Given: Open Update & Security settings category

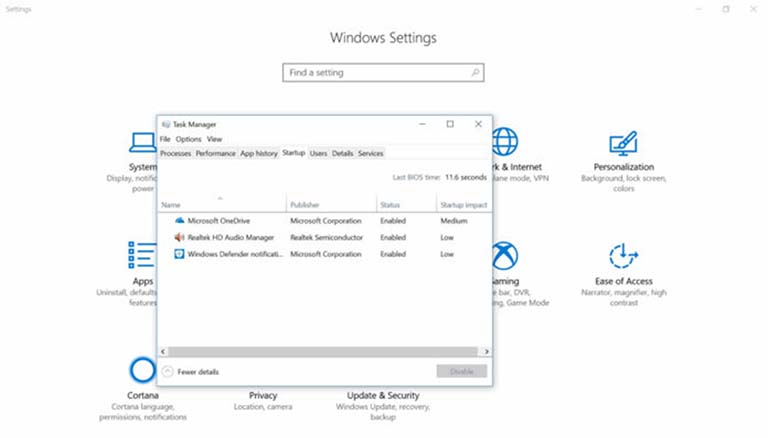Looking at the screenshot, I should click(x=383, y=395).
